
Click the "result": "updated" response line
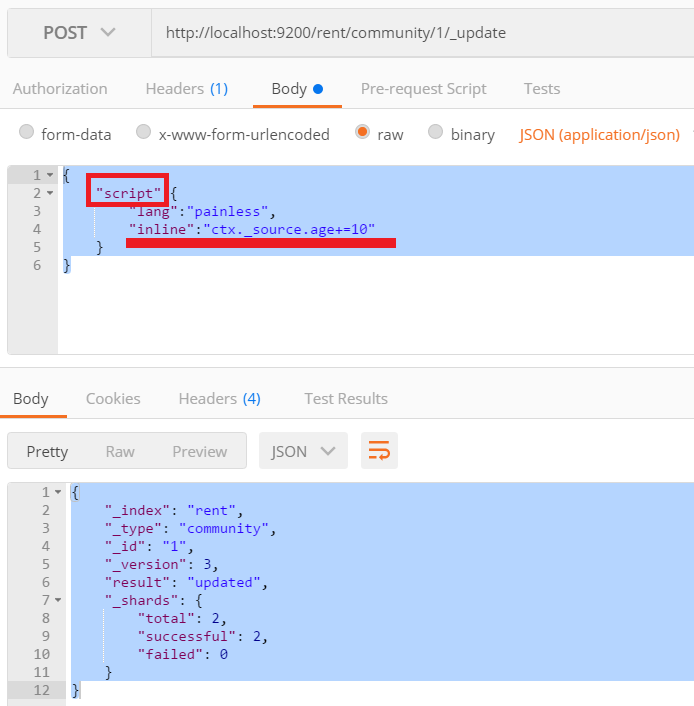click(x=186, y=583)
